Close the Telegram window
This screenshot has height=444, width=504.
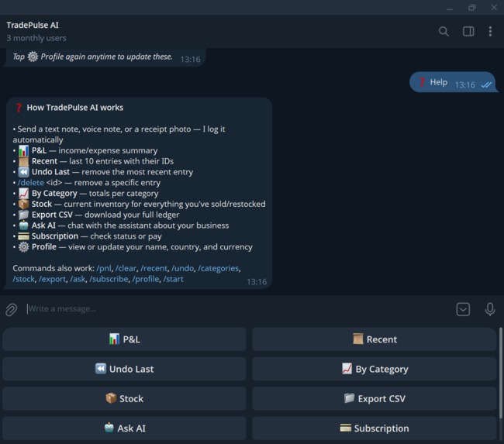494,8
